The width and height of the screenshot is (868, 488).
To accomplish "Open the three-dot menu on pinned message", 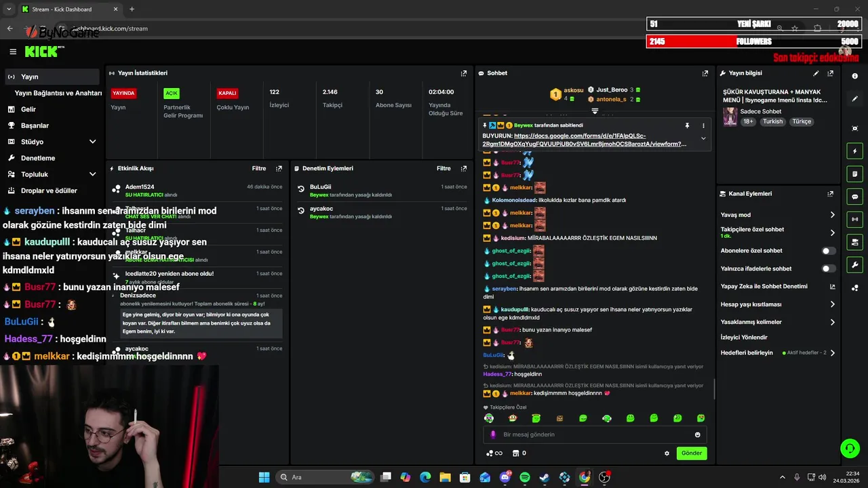I will pos(703,125).
